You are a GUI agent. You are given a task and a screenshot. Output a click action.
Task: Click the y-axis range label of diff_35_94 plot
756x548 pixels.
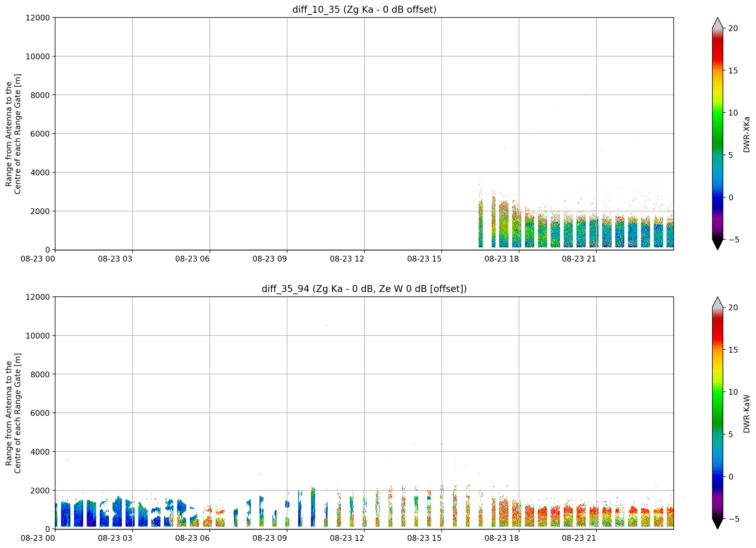click(13, 413)
